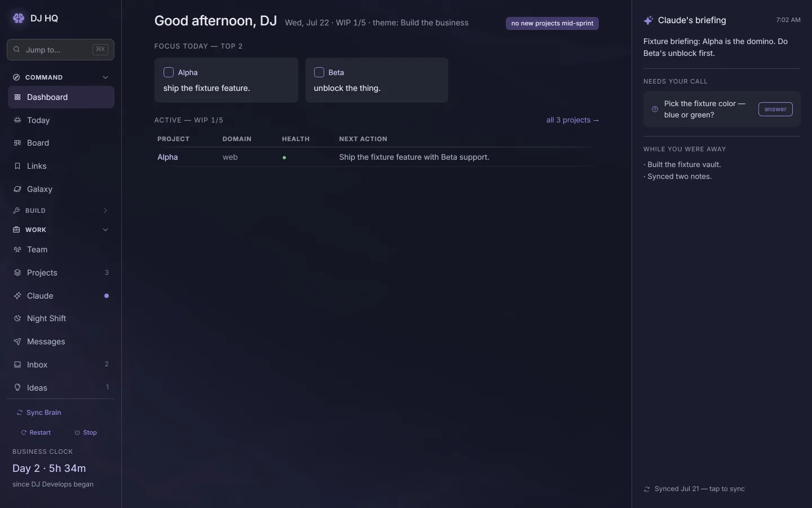Click the Inbox tray icon

(x=17, y=365)
